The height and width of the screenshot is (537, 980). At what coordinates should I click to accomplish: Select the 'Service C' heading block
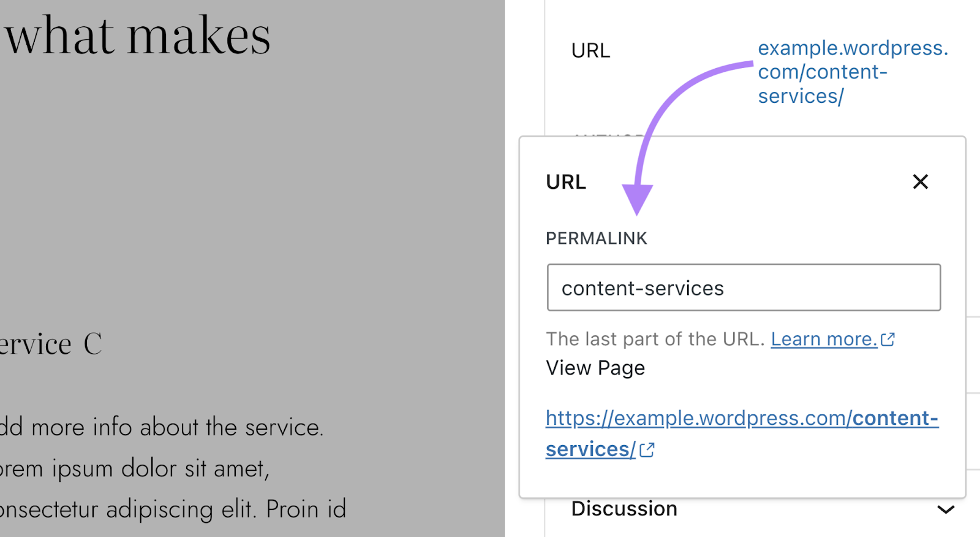51,344
